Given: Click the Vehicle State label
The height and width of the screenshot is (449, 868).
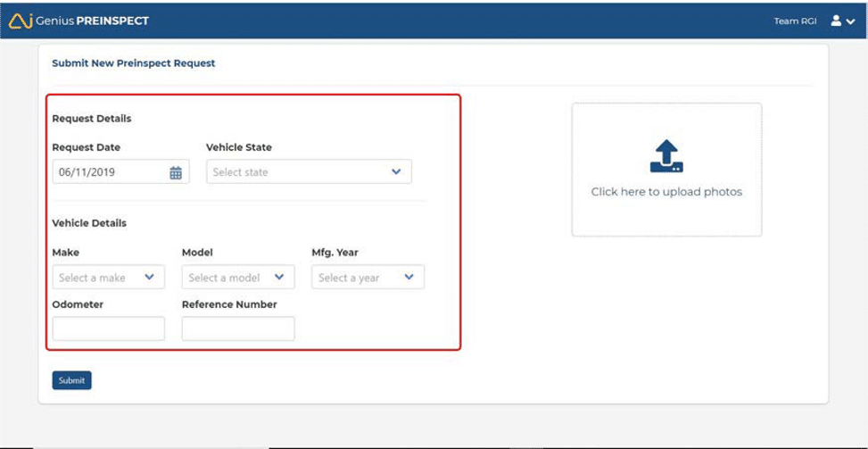Looking at the screenshot, I should (239, 147).
